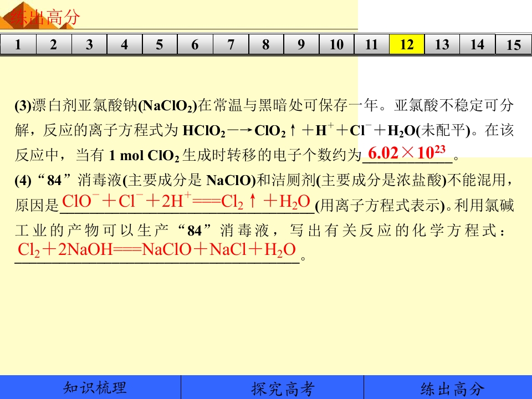This screenshot has height=399, width=532.
Task: Go to question 10
Action: (x=336, y=44)
